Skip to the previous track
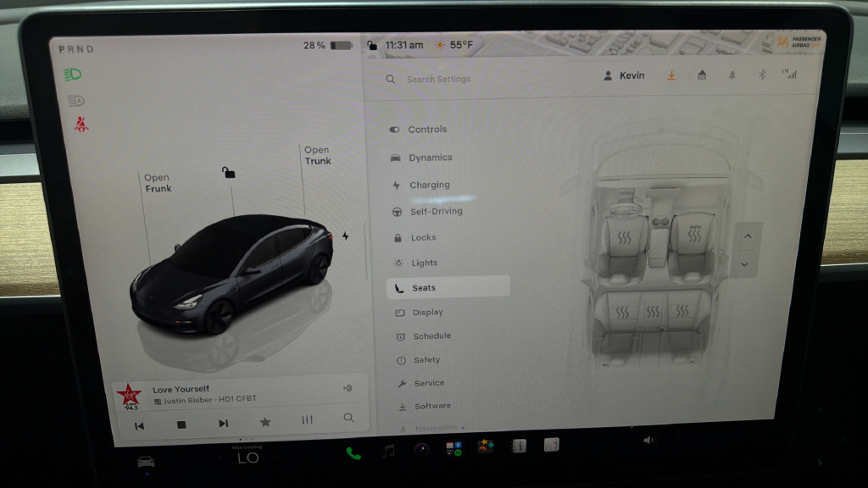 140,426
